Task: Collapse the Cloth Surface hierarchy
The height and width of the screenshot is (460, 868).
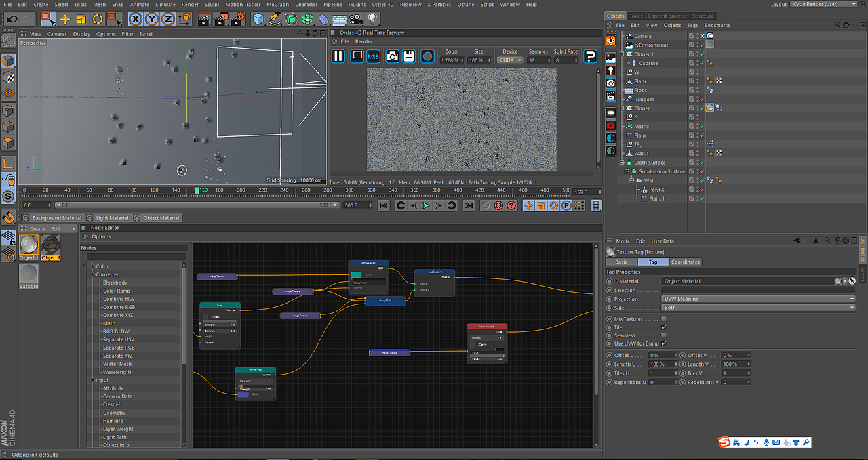Action: pyautogui.click(x=622, y=163)
